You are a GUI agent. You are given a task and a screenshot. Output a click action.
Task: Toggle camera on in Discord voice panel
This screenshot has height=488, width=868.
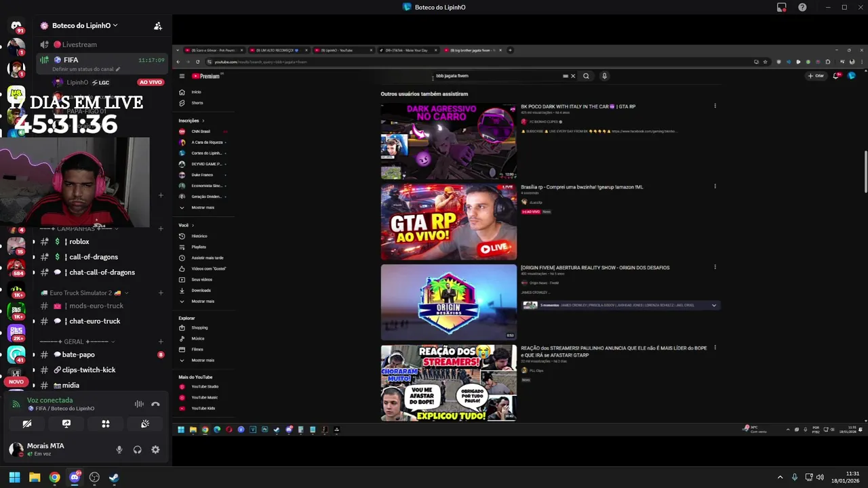click(27, 424)
